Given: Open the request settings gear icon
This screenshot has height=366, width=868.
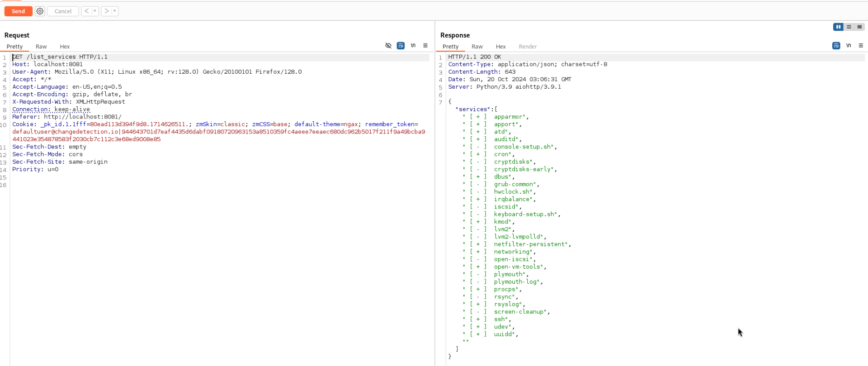Looking at the screenshot, I should coord(40,11).
